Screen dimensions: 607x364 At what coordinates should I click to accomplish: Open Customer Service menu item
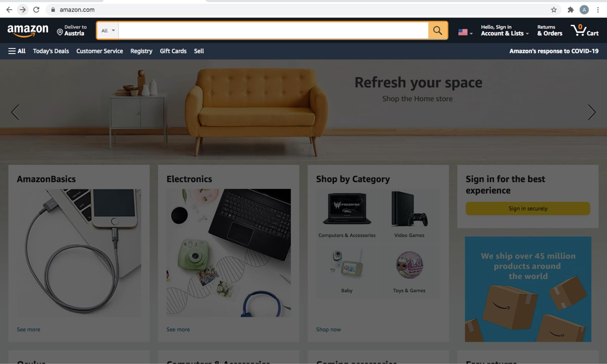100,51
